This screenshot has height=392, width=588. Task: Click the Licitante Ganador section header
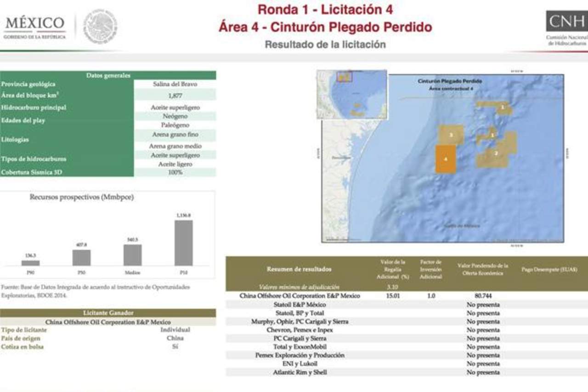(108, 313)
